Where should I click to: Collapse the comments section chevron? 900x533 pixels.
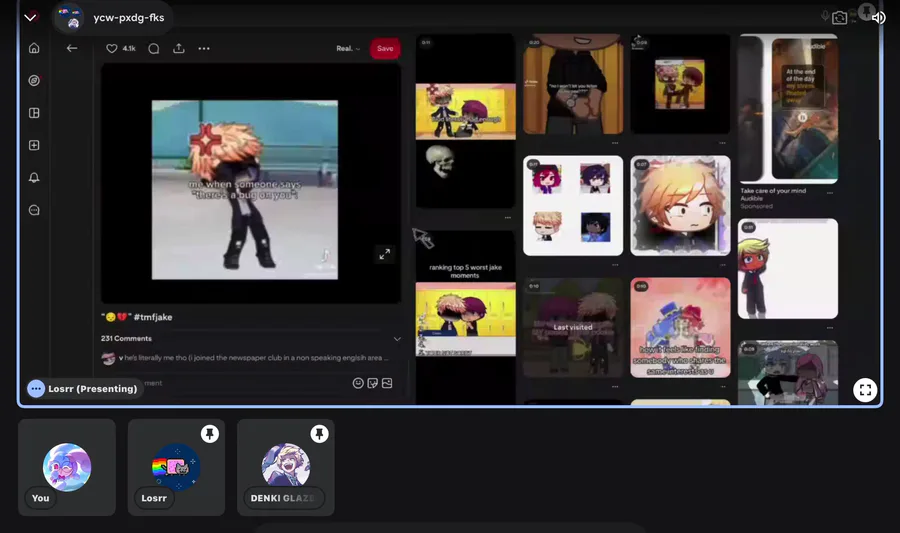(x=397, y=339)
